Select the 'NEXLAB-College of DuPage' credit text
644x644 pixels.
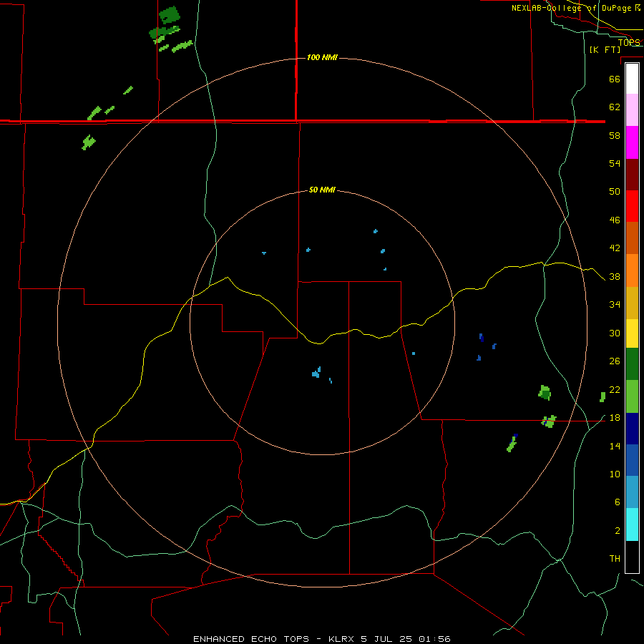tap(572, 8)
